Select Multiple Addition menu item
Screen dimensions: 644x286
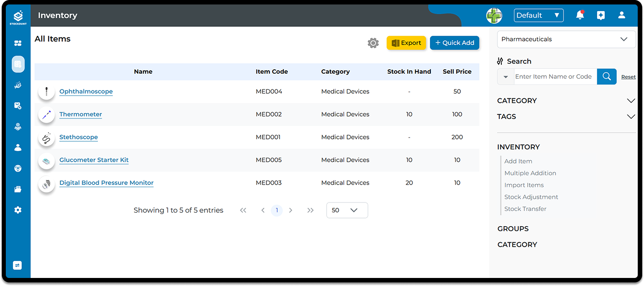click(x=530, y=173)
